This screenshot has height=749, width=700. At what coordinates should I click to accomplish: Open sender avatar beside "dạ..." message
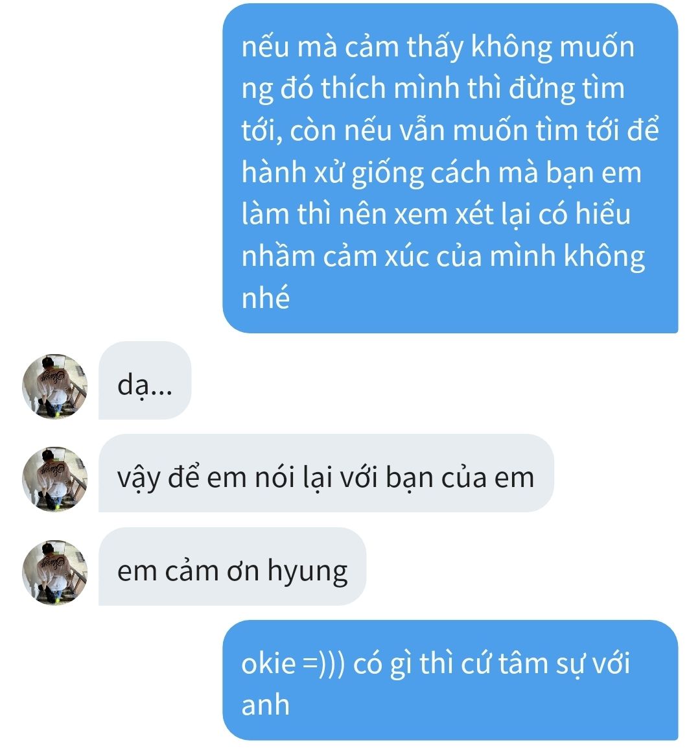click(55, 387)
